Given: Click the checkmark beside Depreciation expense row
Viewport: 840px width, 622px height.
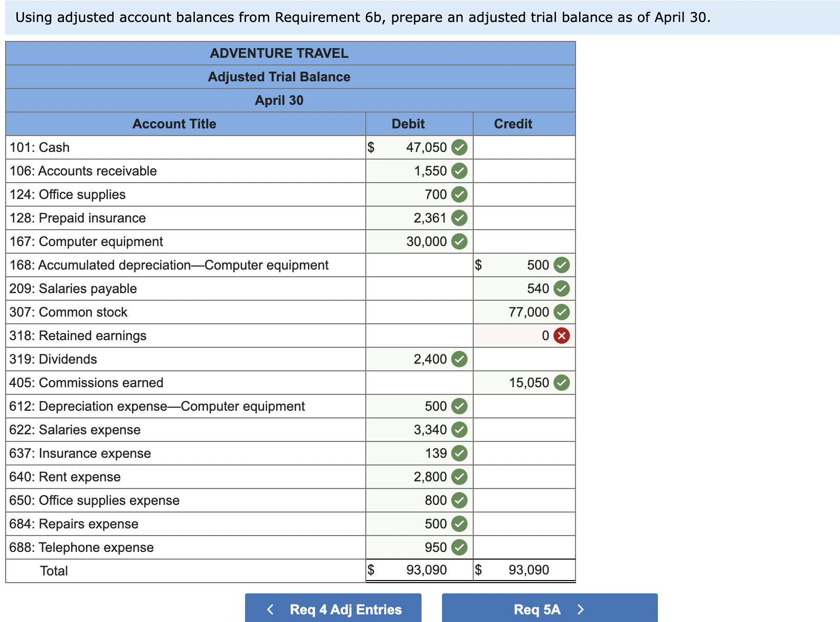Looking at the screenshot, I should [x=459, y=406].
